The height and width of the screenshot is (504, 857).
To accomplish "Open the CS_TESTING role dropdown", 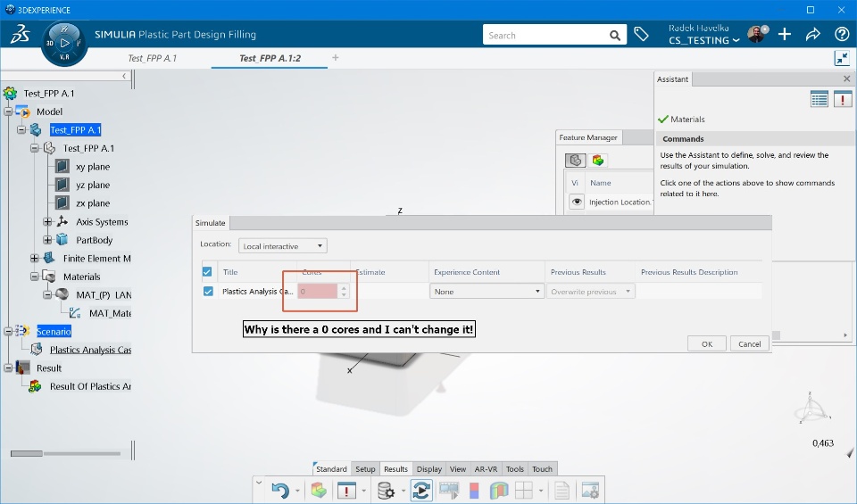I will 704,40.
